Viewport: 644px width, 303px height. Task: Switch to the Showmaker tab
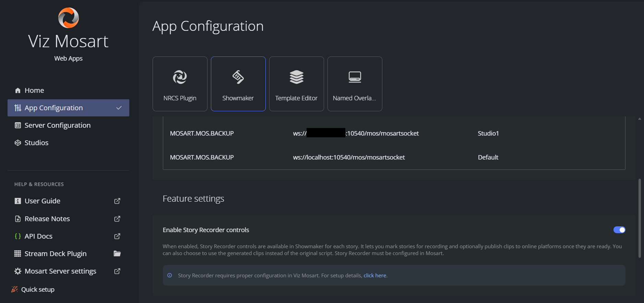point(238,84)
